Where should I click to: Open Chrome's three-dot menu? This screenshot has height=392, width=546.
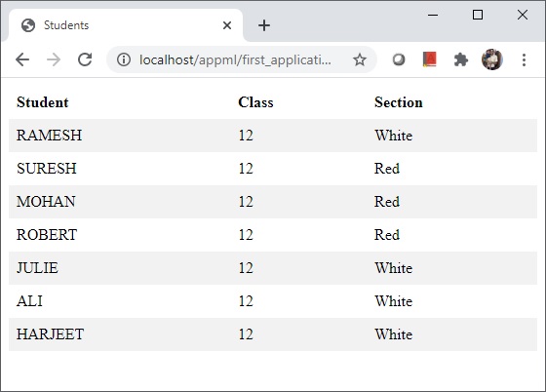524,59
